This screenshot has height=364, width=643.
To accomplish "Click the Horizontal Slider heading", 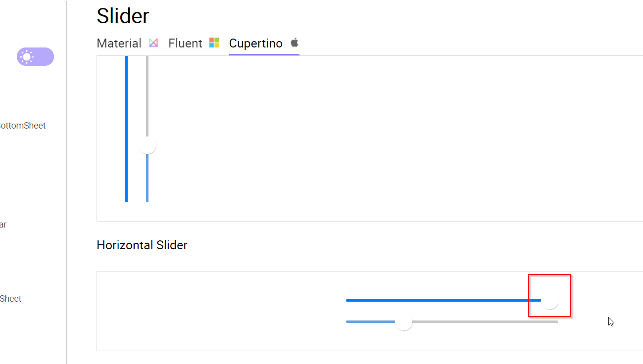I will pyautogui.click(x=142, y=245).
